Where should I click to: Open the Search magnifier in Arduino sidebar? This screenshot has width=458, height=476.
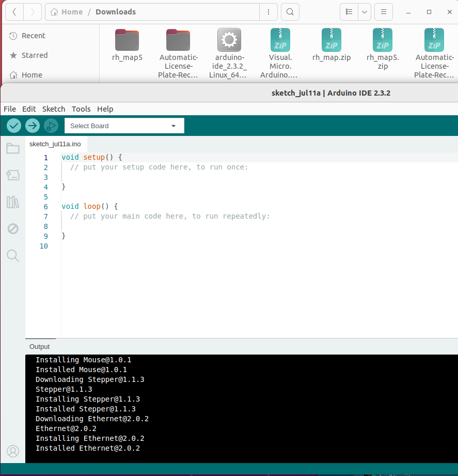(x=13, y=256)
